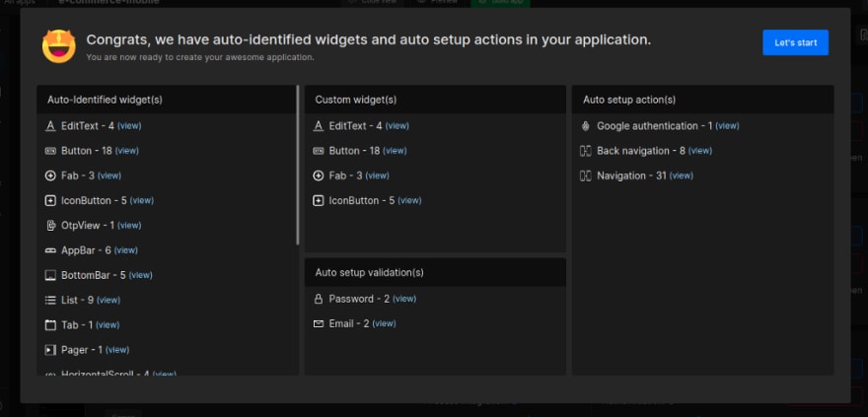Screen dimensions: 868x417
Task: Click the 'Navigation - 31' text
Action: point(631,175)
